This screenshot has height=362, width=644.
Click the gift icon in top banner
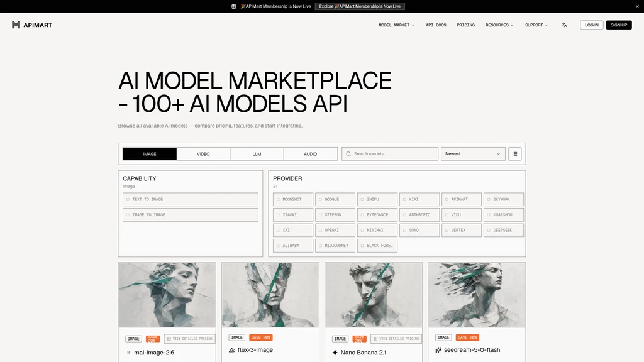coord(234,6)
